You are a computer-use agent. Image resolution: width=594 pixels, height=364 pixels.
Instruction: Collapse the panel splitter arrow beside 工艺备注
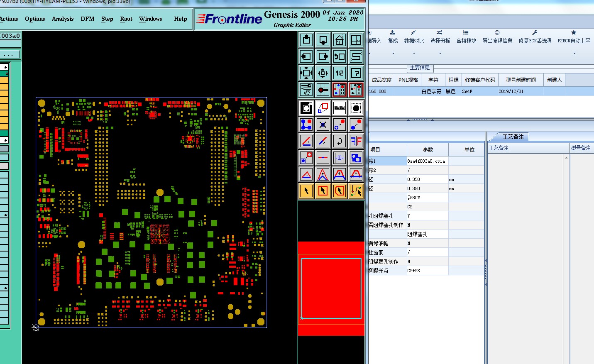486,261
